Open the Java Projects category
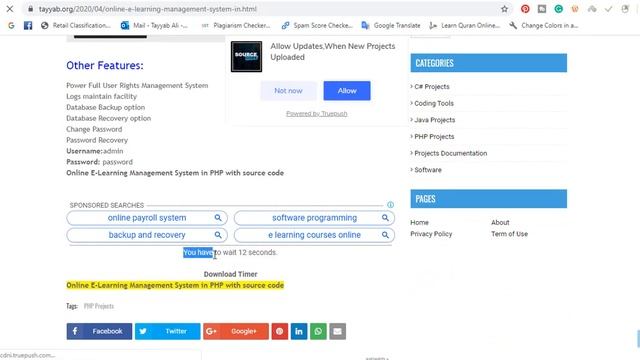This screenshot has height=360, width=640. [434, 120]
